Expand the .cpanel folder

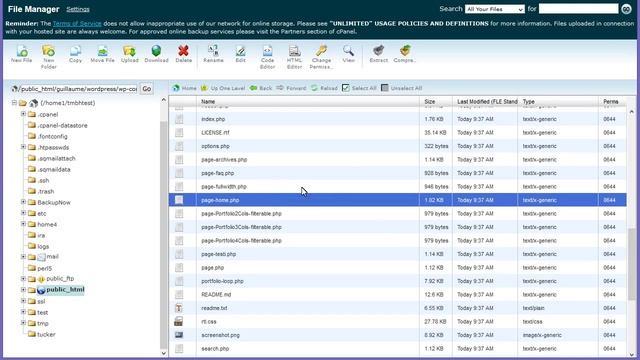23,114
